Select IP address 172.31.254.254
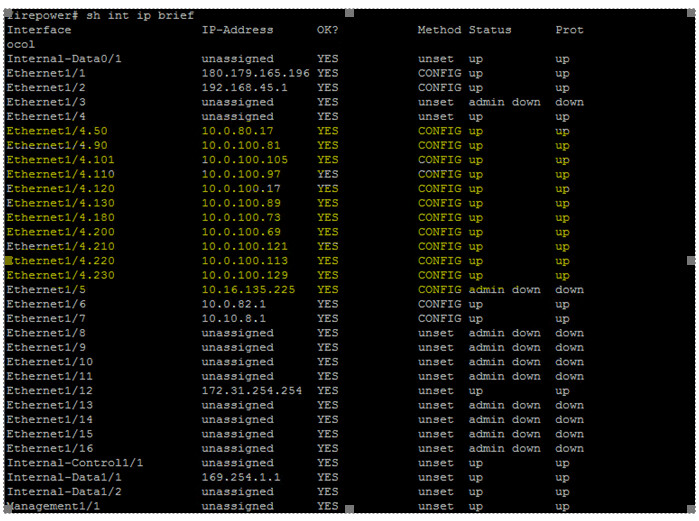This screenshot has height=521, width=699. [x=251, y=391]
